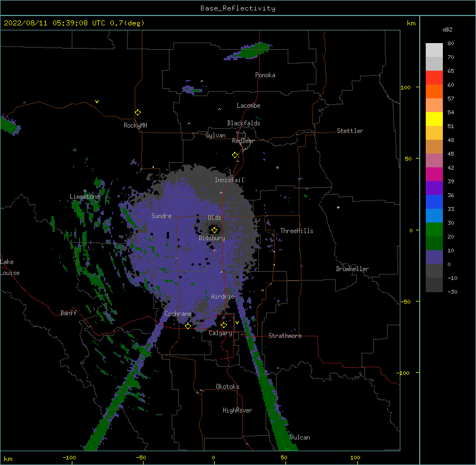
Task: Click the Airdrie city label
Action: click(x=223, y=297)
